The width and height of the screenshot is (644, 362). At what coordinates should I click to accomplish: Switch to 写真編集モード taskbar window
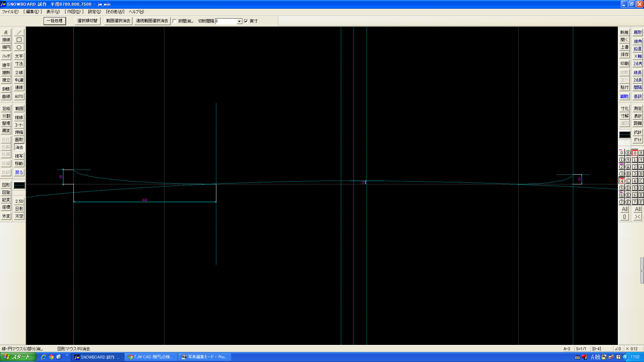[x=205, y=357]
